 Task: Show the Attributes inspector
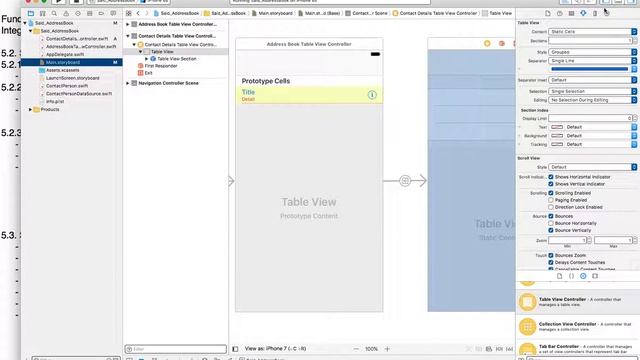click(x=583, y=13)
